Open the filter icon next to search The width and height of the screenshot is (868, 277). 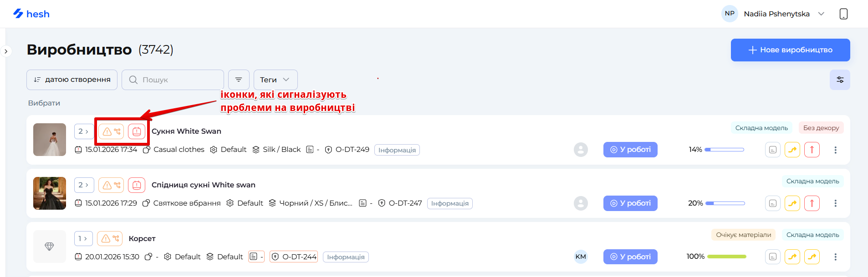239,80
